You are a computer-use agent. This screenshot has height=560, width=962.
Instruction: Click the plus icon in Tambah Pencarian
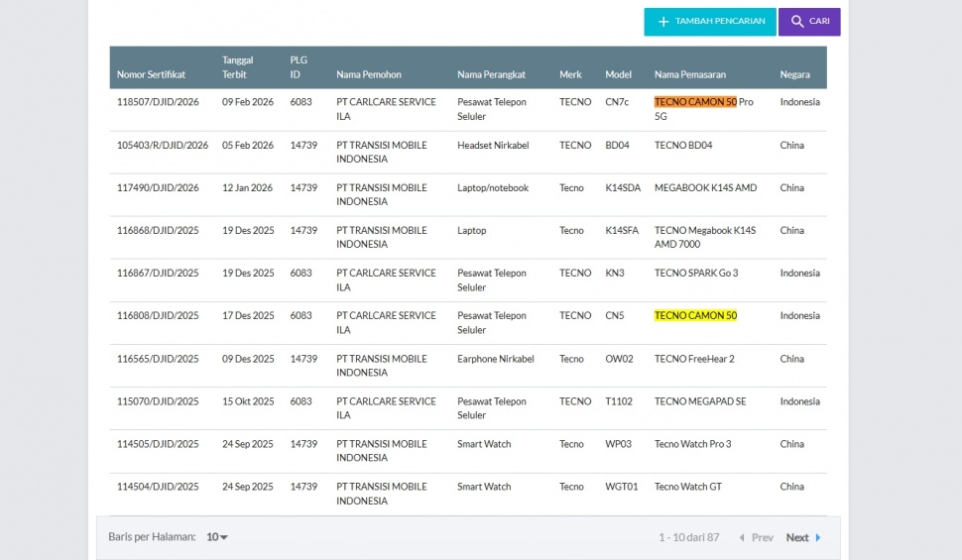click(x=663, y=22)
